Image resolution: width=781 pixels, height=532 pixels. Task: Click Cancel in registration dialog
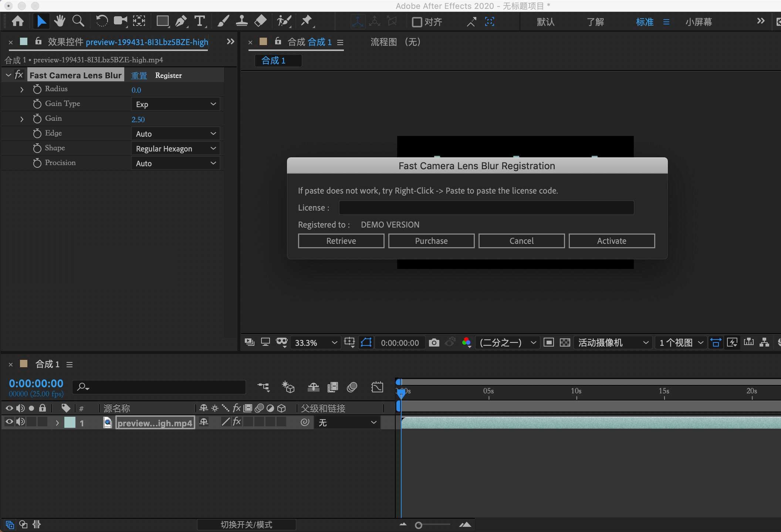click(521, 241)
